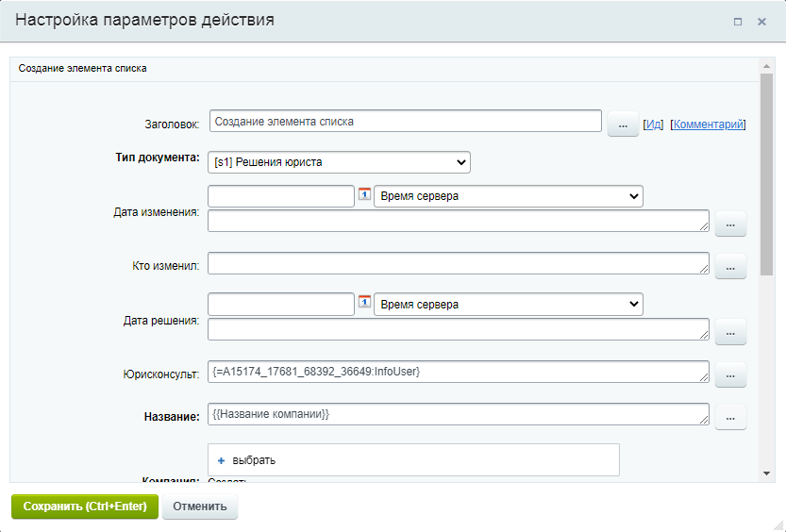Screen dimensions: 786x532
Task: Click the blue plus icon near выбрать
Action: click(x=221, y=460)
